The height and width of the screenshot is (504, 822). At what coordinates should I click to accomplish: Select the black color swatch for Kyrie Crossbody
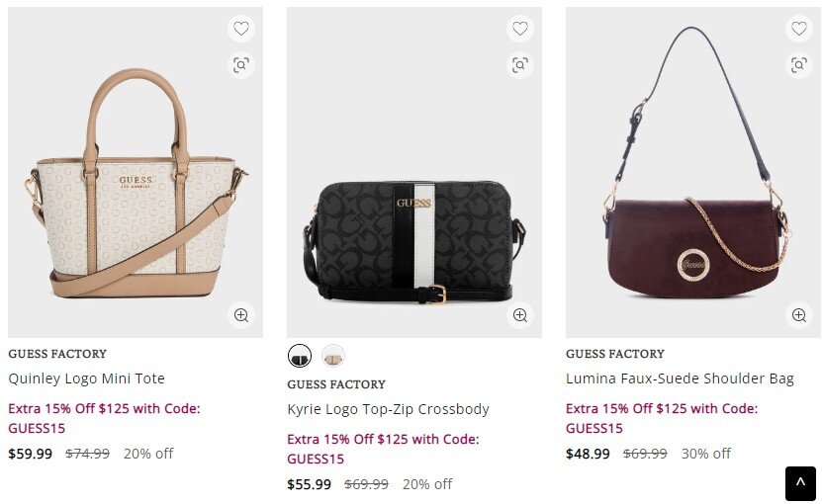pos(300,356)
